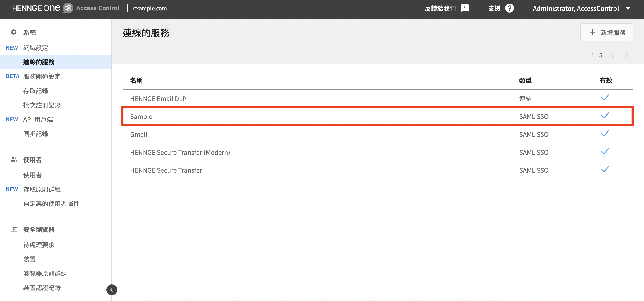
Task: Open API 用戶端 in the sidebar
Action: pyautogui.click(x=38, y=119)
